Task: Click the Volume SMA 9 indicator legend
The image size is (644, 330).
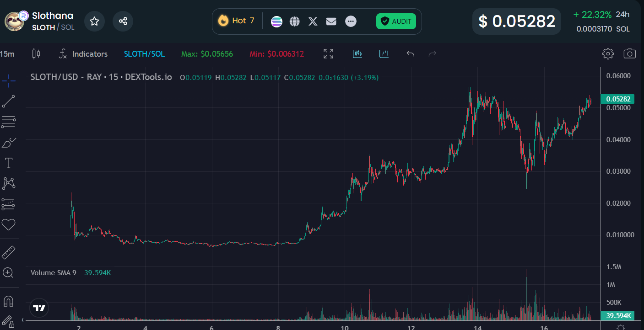Action: tap(53, 273)
